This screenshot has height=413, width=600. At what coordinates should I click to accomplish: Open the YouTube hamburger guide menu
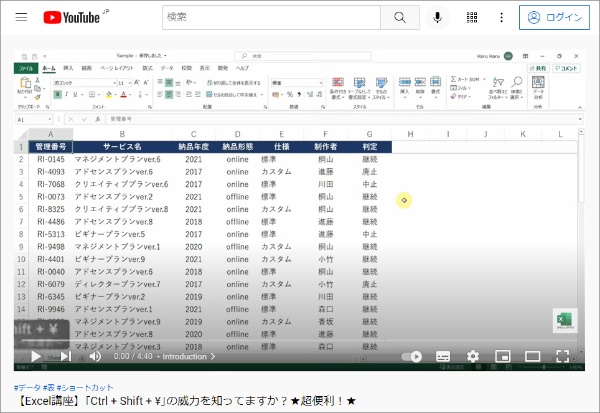pyautogui.click(x=21, y=17)
